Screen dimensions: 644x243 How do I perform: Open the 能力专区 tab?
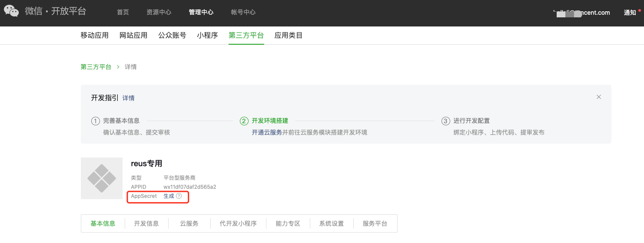[288, 223]
